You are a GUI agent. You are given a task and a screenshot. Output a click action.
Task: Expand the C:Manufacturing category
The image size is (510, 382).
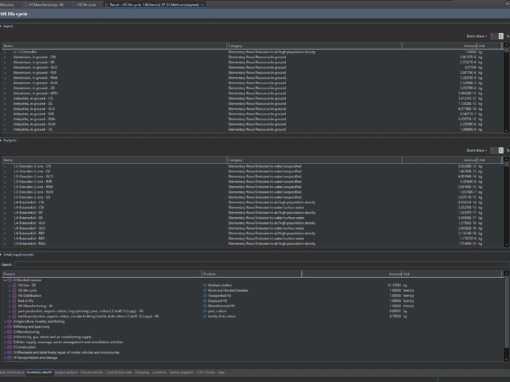pos(5,332)
